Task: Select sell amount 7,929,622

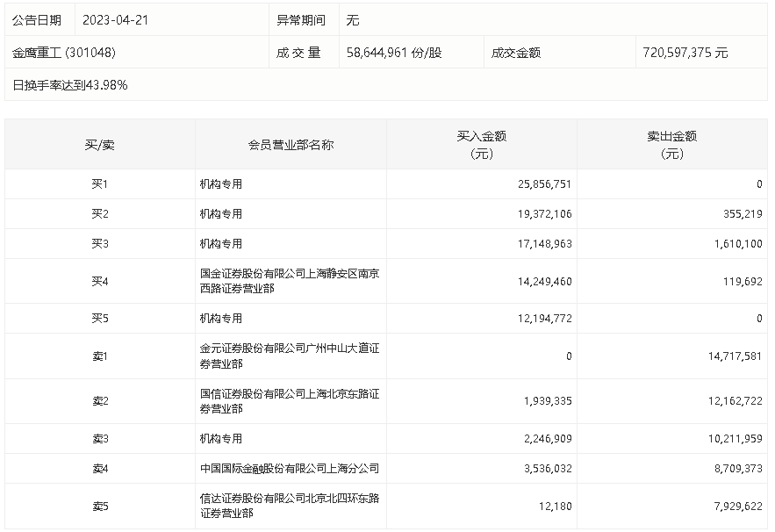Action: click(738, 507)
